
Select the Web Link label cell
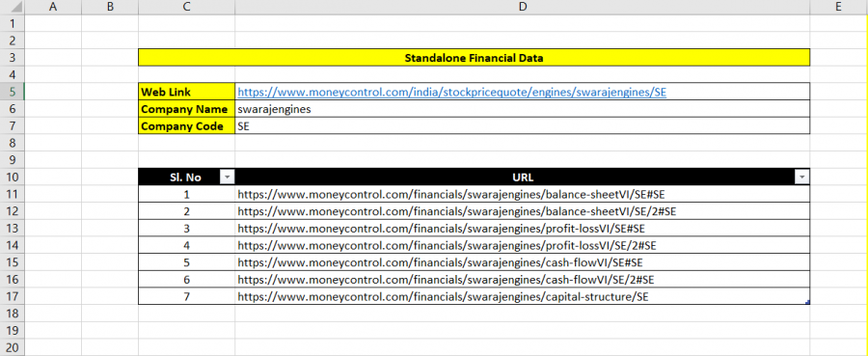(186, 92)
